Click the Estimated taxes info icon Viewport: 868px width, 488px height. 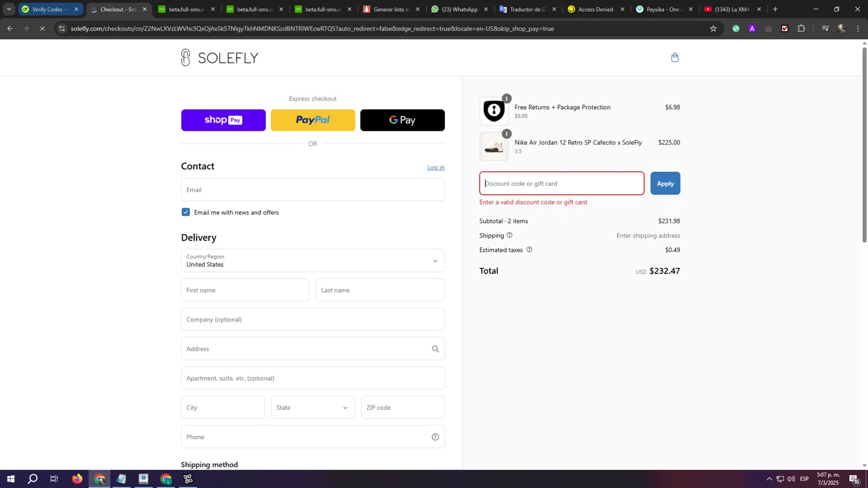(529, 250)
